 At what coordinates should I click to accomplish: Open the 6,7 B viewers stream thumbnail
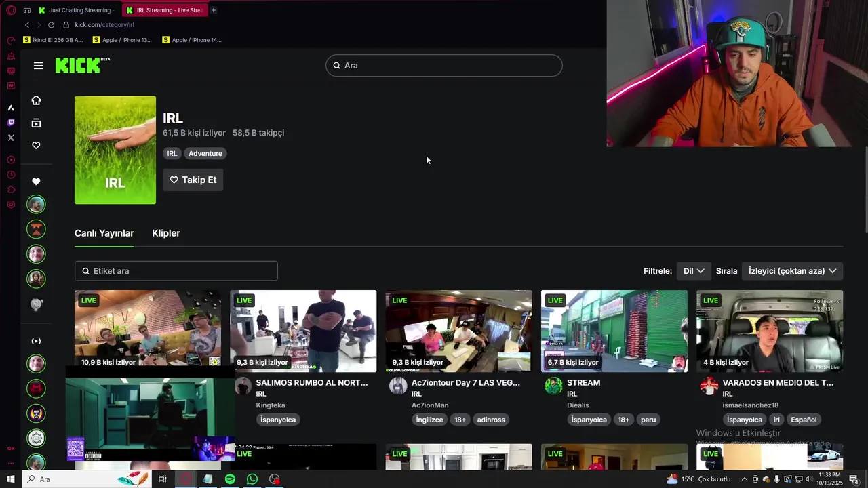tap(614, 331)
